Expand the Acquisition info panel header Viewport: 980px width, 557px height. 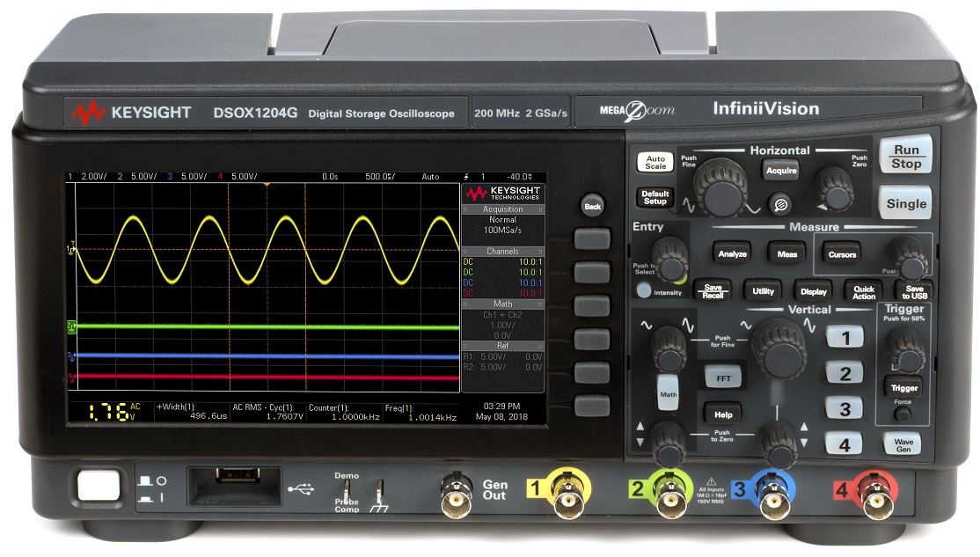click(x=502, y=209)
